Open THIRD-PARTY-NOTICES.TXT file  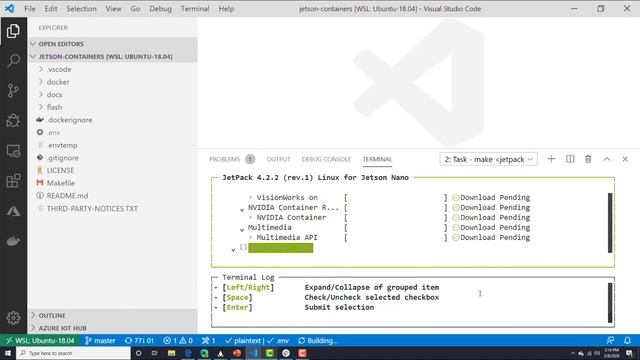click(113, 209)
